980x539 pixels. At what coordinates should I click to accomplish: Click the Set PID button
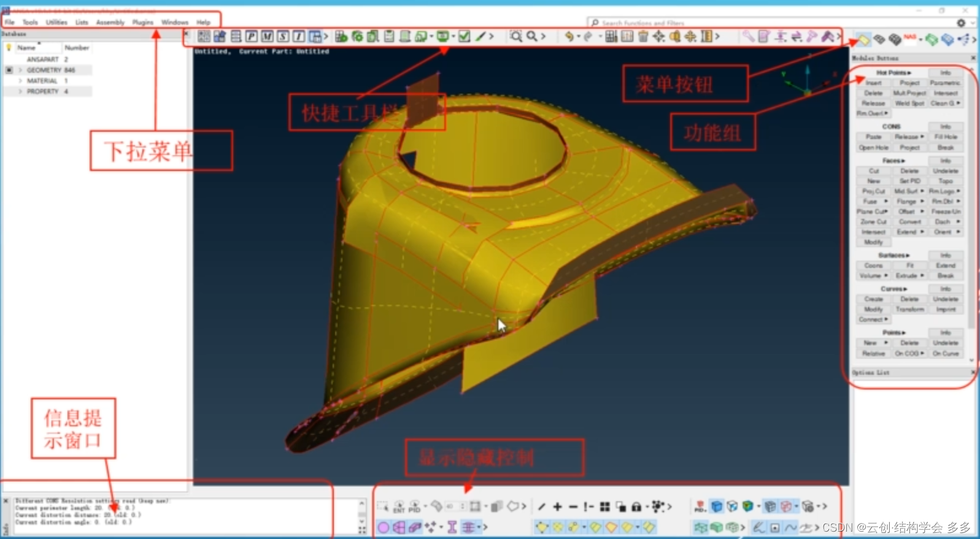click(909, 182)
